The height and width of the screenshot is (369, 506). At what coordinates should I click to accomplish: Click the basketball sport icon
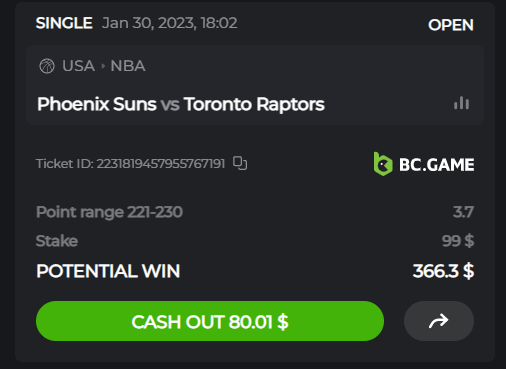tap(47, 66)
